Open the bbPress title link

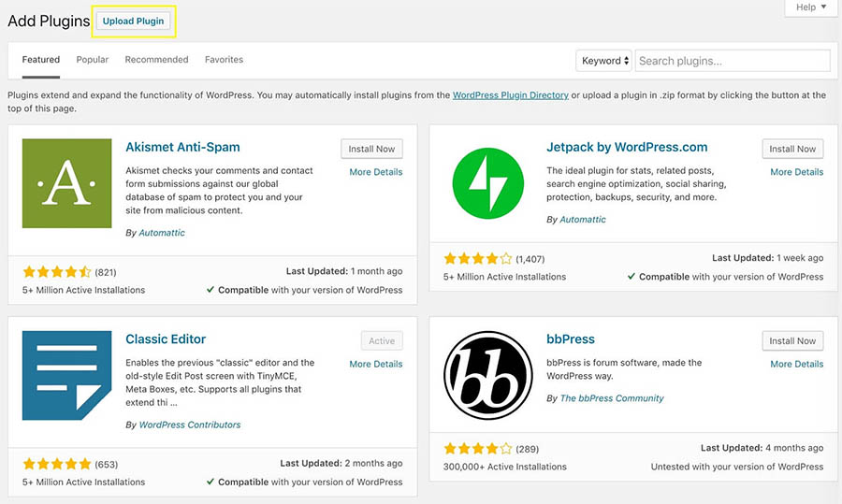(571, 339)
